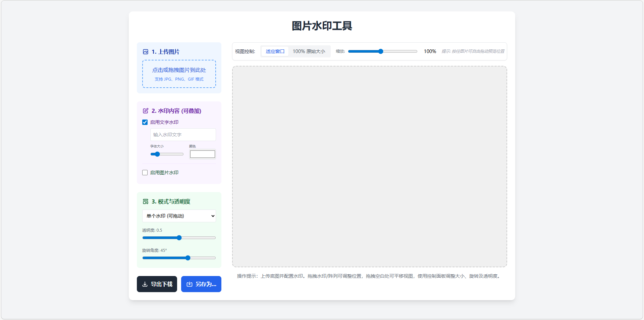Open the watermark color picker
644x320 pixels.
click(x=202, y=154)
